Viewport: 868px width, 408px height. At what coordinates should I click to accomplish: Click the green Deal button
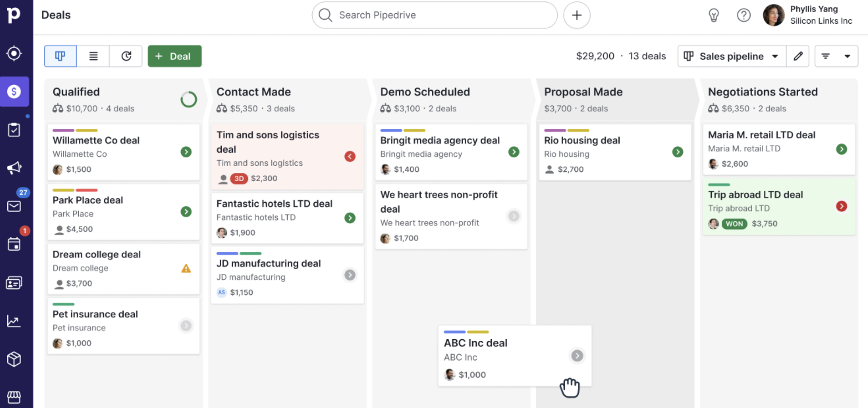(174, 56)
